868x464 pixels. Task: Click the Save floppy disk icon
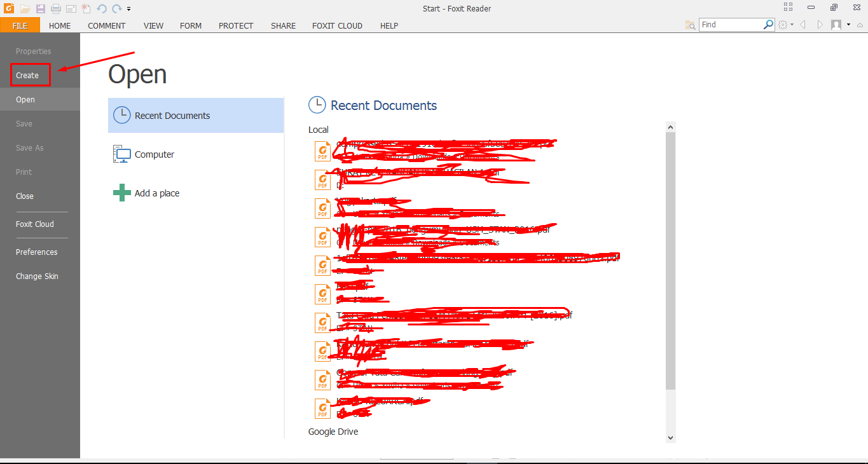(x=41, y=9)
